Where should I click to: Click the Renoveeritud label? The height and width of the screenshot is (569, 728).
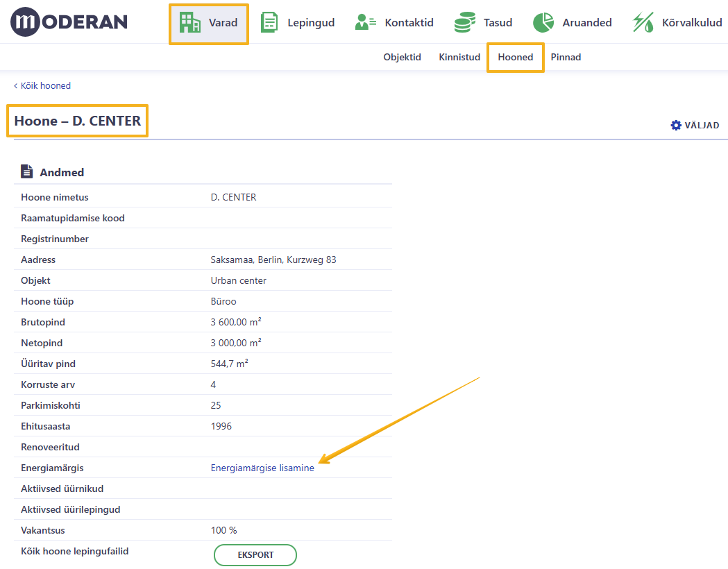pos(50,448)
